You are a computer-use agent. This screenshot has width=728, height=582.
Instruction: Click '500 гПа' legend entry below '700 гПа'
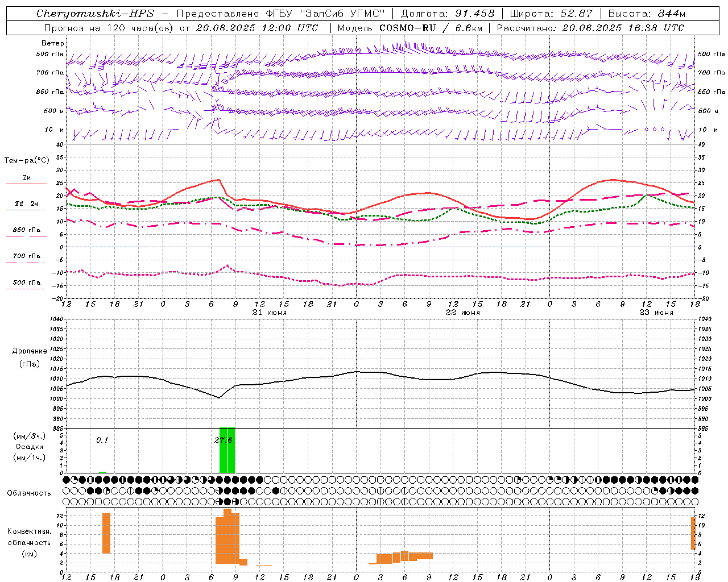point(27,282)
